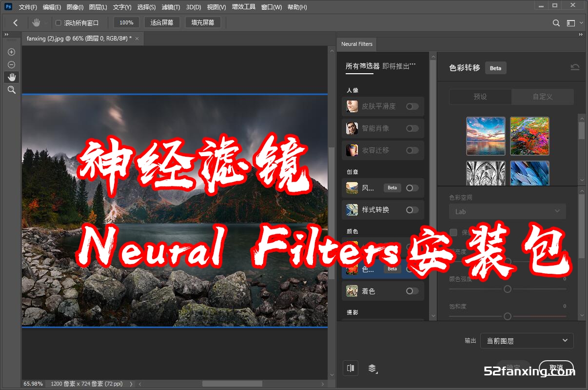Open the 色彩空间 Lab dropdown
Image resolution: width=588 pixels, height=390 pixels.
tap(508, 211)
